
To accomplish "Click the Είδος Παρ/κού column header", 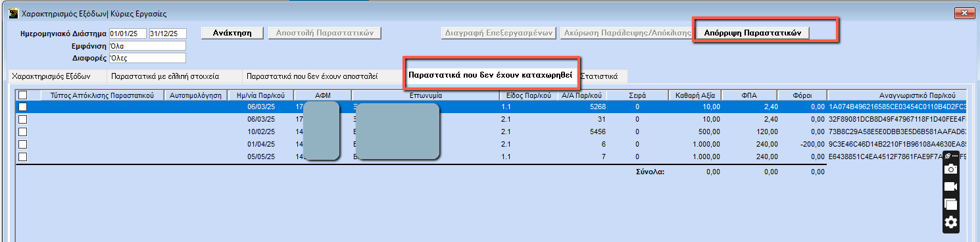I will click(x=527, y=95).
